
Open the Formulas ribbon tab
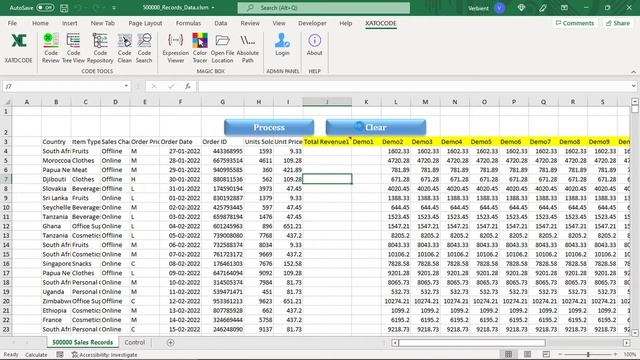[188, 23]
